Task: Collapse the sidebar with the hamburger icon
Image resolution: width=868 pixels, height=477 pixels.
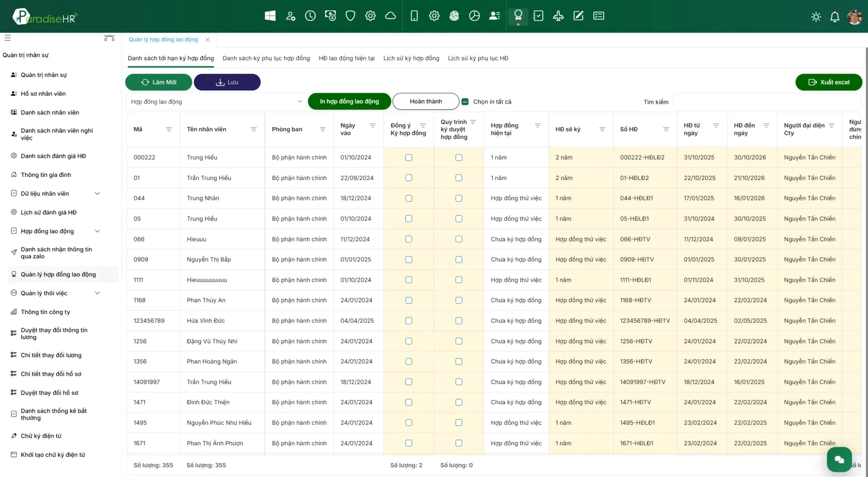Action: (8, 38)
